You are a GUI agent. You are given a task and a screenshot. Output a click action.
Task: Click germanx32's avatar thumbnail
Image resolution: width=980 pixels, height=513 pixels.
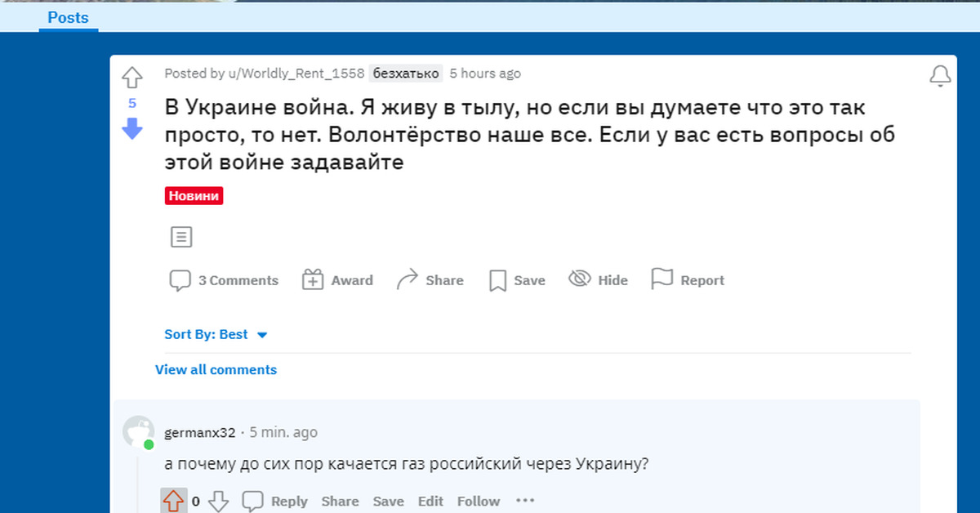point(138,431)
